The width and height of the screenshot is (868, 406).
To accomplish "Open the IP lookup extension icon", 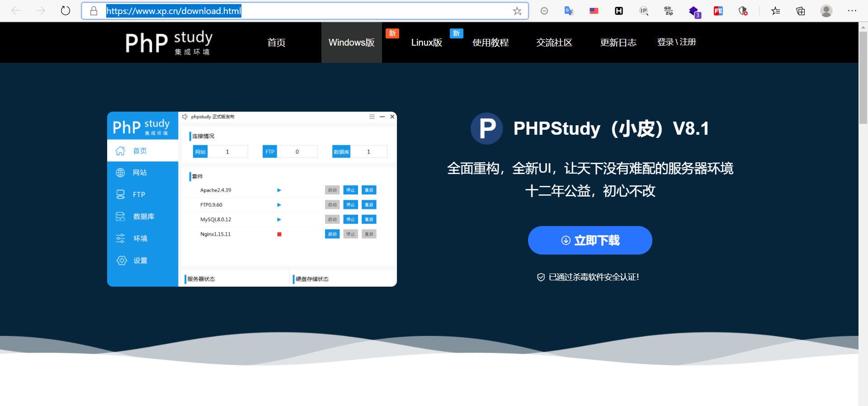I will (x=644, y=11).
